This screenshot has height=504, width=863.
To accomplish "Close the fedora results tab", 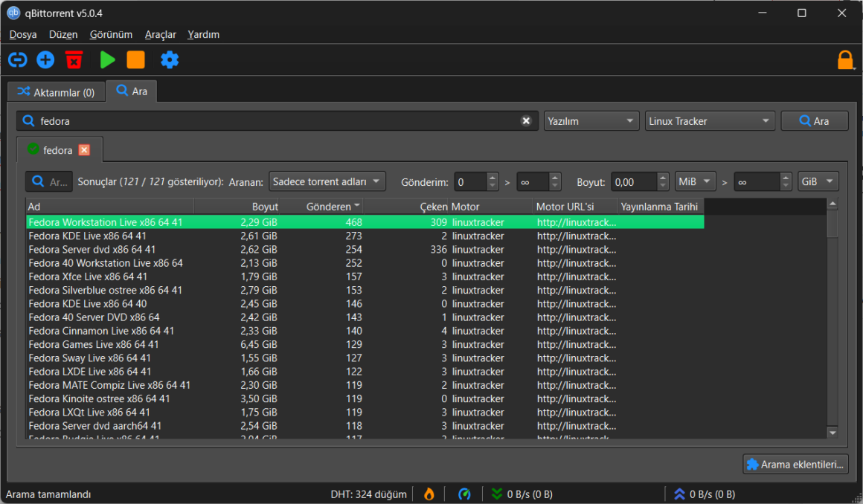I will (84, 150).
